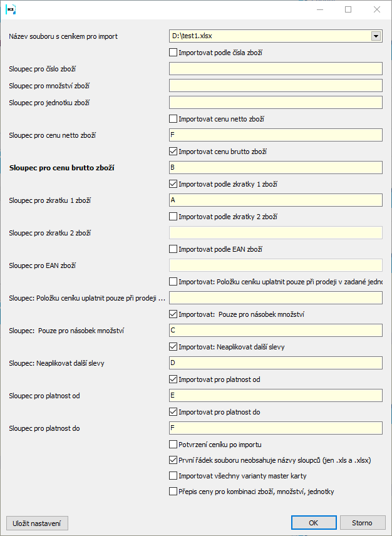Uncheck Importovat cenu brutto zboží
The width and height of the screenshot is (392, 536).
tap(173, 151)
